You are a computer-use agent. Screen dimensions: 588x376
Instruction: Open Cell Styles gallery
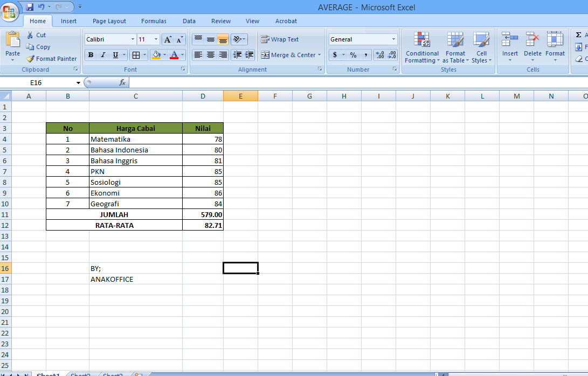pyautogui.click(x=481, y=47)
